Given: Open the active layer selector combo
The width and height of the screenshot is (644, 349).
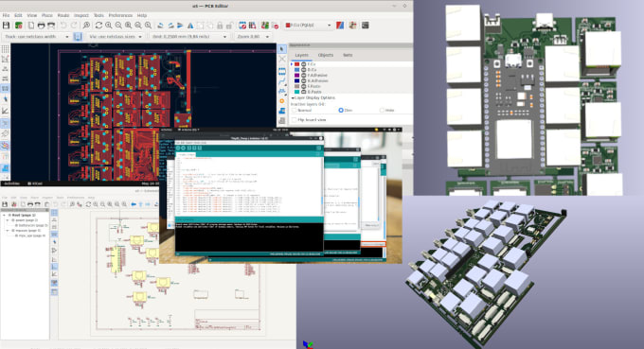Looking at the screenshot, I should click(308, 26).
